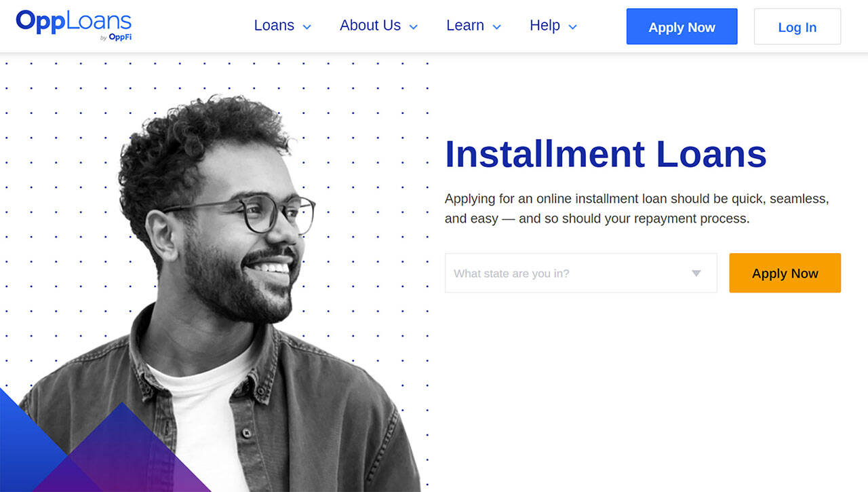The height and width of the screenshot is (492, 868).
Task: Click the Installment Loans heading
Action: click(x=606, y=154)
